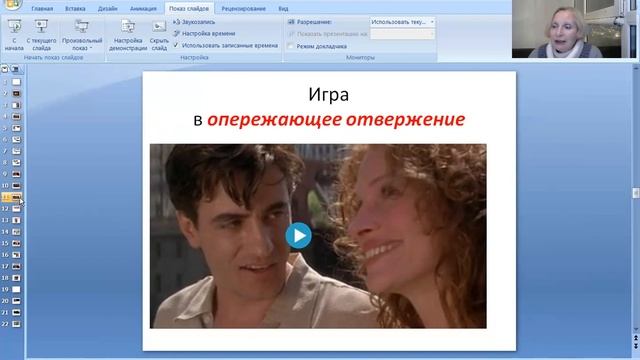Select slide 9 thumbnail
640x360 pixels.
tap(16, 174)
